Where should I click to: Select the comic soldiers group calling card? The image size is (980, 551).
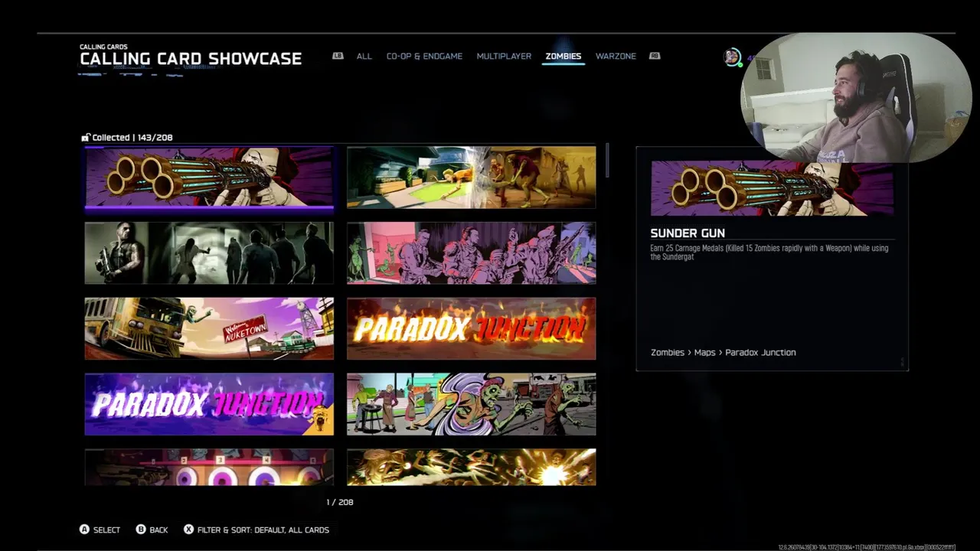(471, 253)
